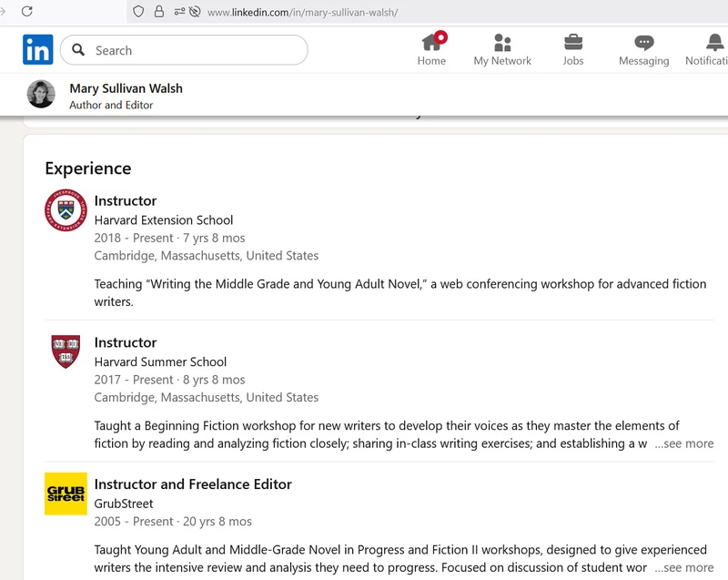Expand see more in GrubStreet description
728x580 pixels.
684,567
